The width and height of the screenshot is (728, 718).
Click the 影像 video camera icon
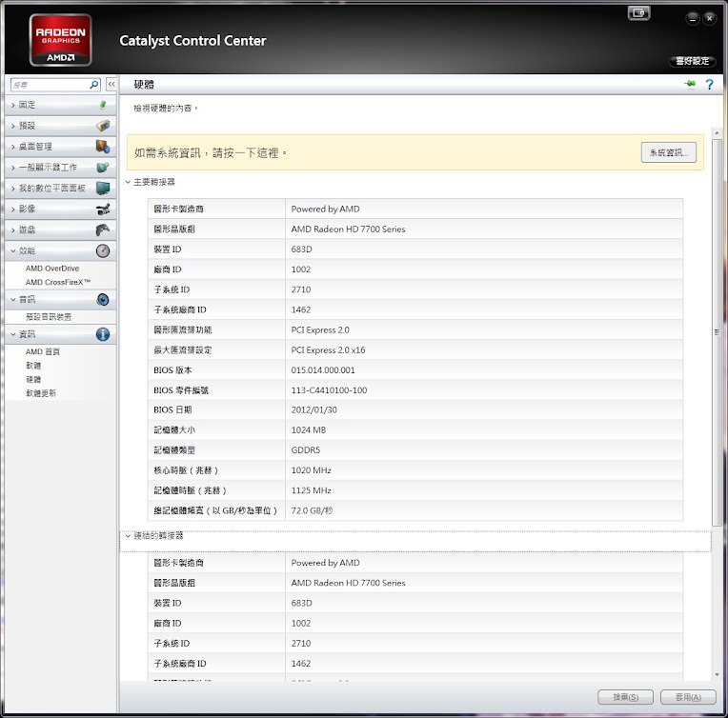(x=103, y=209)
